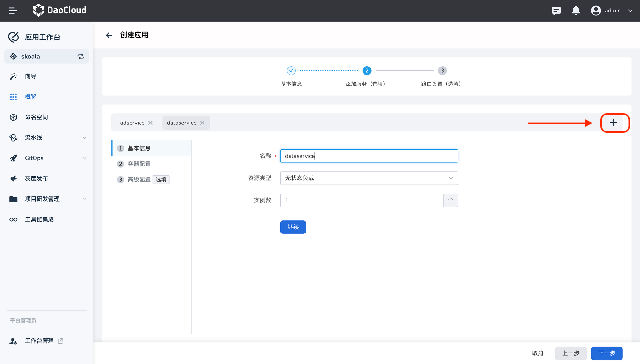This screenshot has height=364, width=640.
Task: Go back using the arrow beside 创建应用
Action: click(109, 35)
